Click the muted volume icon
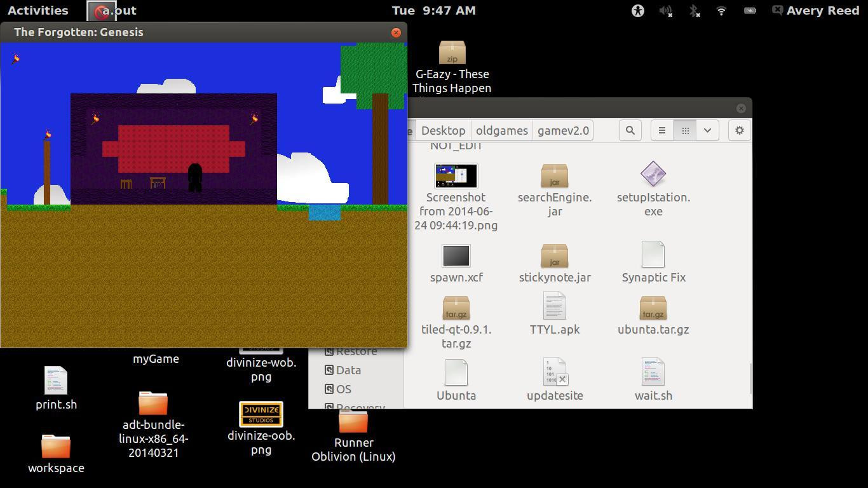Screen dimensions: 868x488 pyautogui.click(x=665, y=10)
